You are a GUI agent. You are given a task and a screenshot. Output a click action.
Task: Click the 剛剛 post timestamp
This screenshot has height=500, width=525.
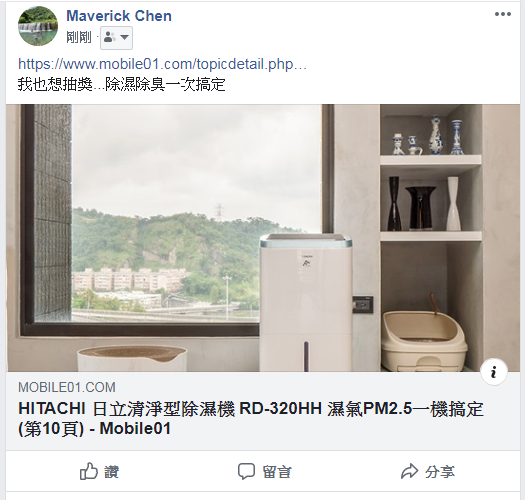coord(79,37)
